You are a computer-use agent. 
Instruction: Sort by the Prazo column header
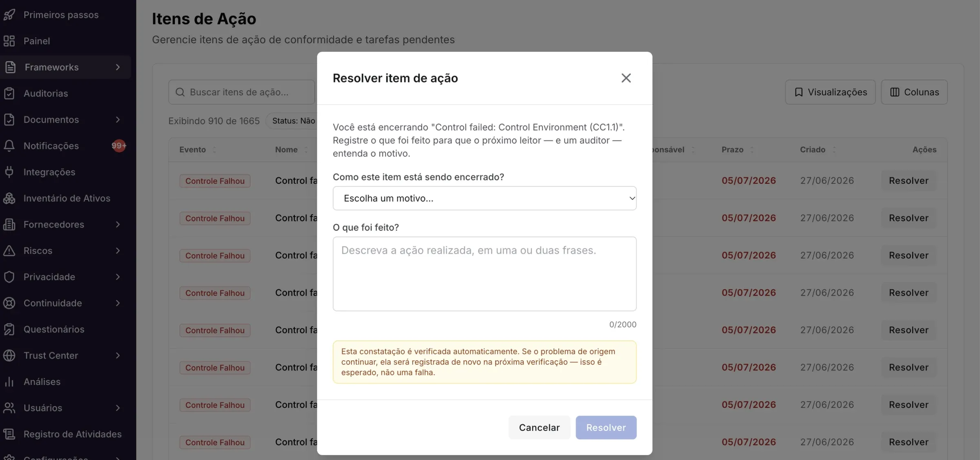(737, 150)
